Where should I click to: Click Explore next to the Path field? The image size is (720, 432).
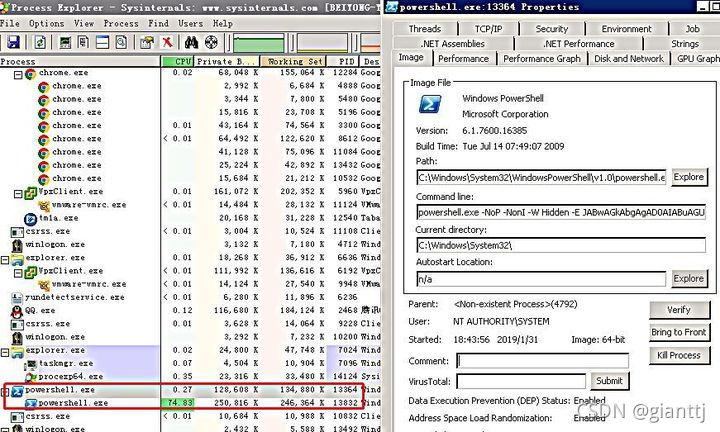(688, 177)
